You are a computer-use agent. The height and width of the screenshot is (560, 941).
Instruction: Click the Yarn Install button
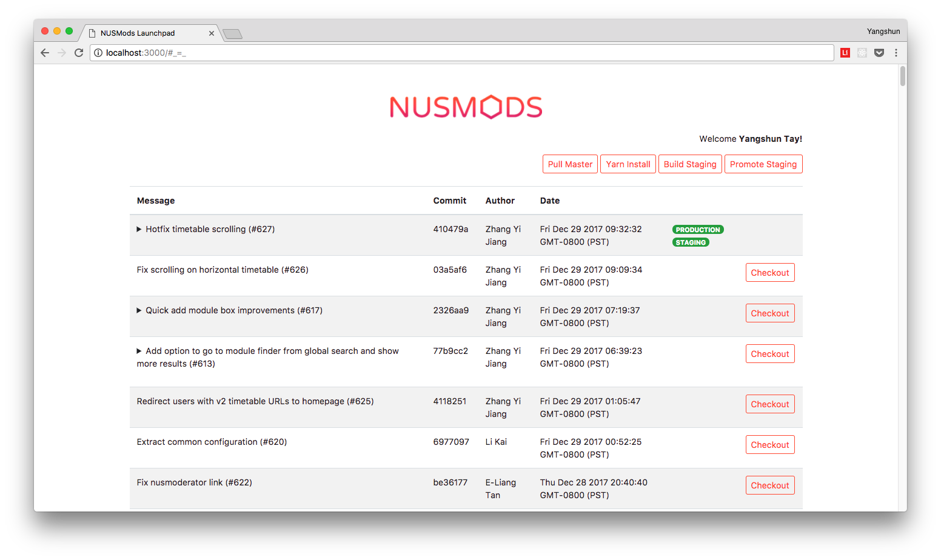628,164
